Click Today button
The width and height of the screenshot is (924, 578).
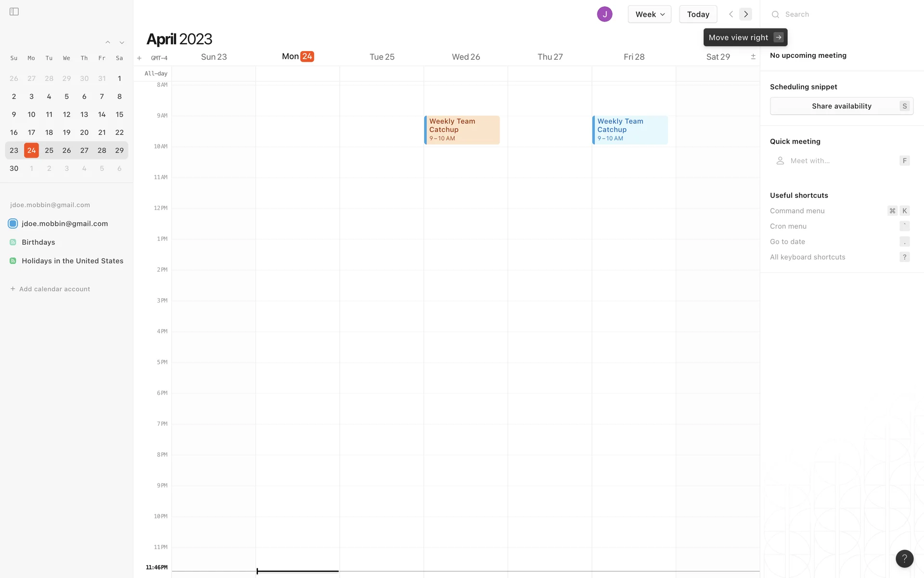pyautogui.click(x=698, y=14)
